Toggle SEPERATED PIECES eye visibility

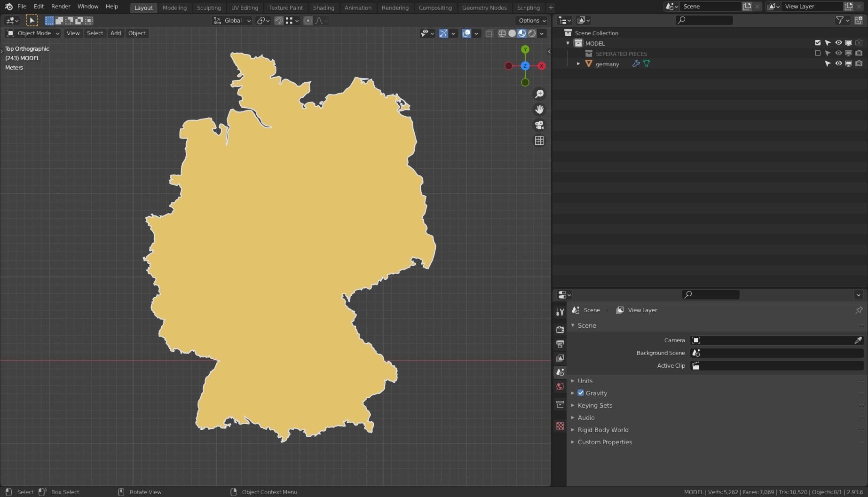(x=838, y=53)
